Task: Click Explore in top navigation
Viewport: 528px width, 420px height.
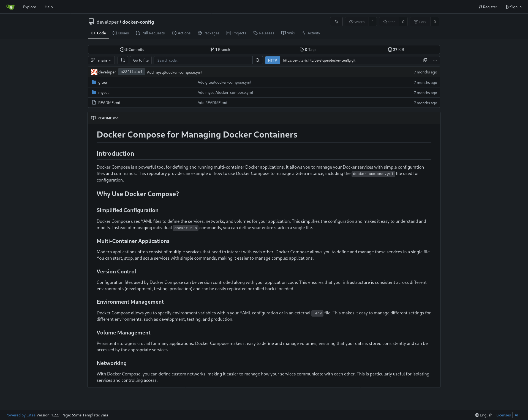Action: tap(29, 7)
